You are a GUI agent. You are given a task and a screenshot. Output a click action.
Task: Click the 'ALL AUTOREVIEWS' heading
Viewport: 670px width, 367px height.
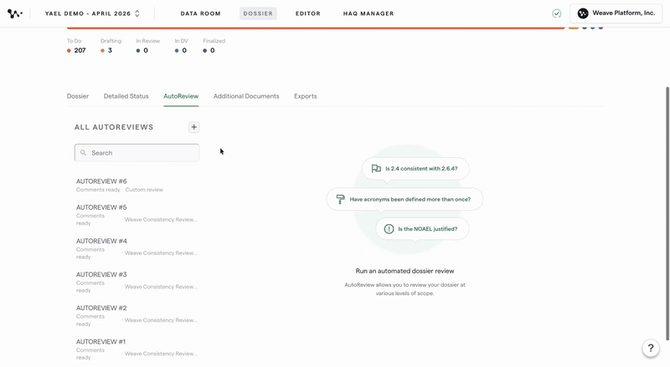114,127
